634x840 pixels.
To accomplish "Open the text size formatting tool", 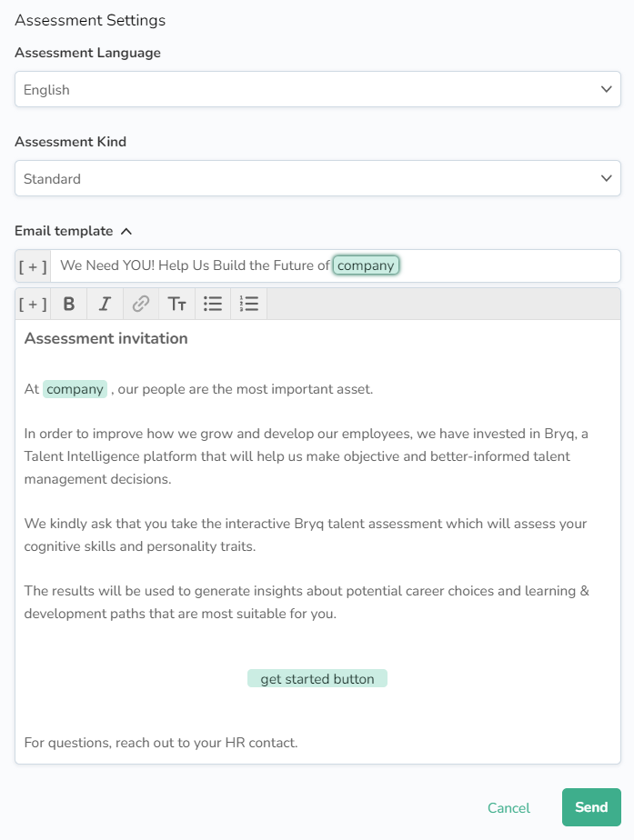I will (176, 304).
